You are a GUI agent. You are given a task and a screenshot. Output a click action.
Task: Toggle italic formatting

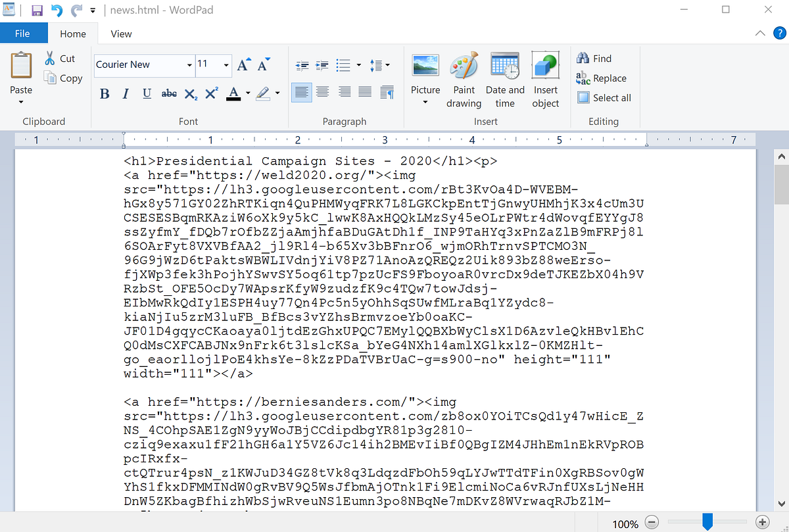[x=125, y=93]
